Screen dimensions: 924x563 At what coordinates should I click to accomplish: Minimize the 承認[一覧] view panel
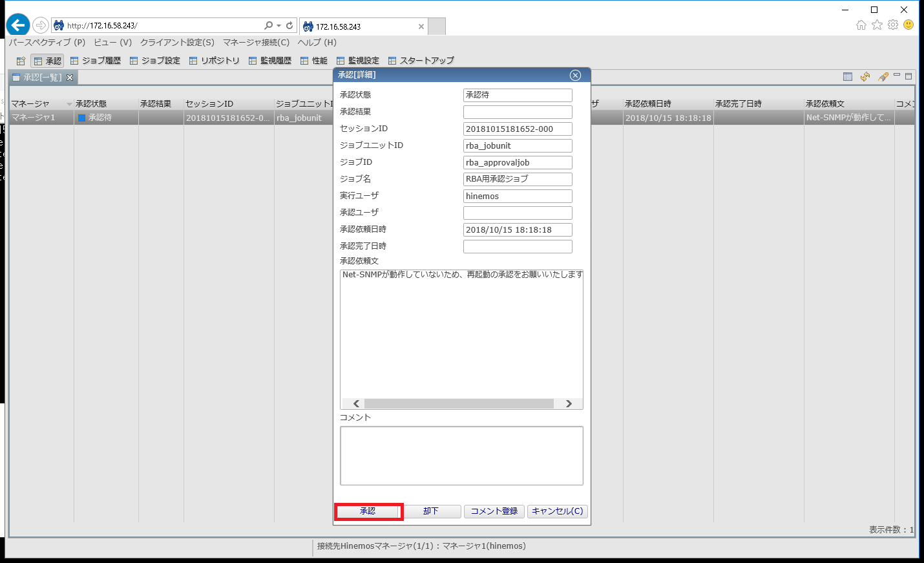pyautogui.click(x=897, y=76)
